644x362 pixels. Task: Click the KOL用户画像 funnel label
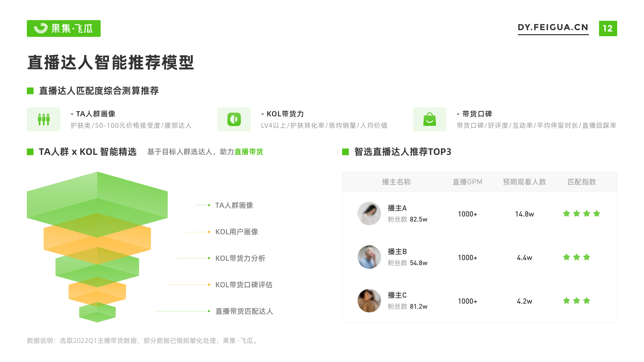(x=236, y=232)
